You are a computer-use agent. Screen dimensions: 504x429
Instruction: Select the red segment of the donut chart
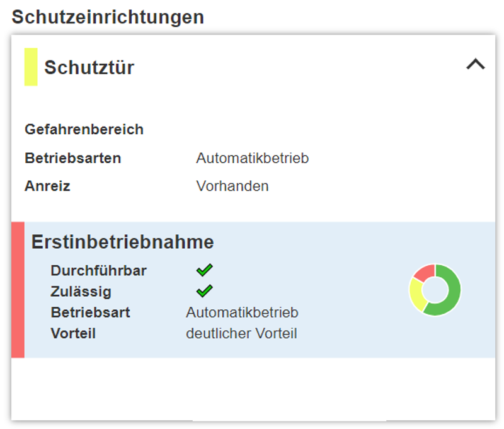pos(425,272)
